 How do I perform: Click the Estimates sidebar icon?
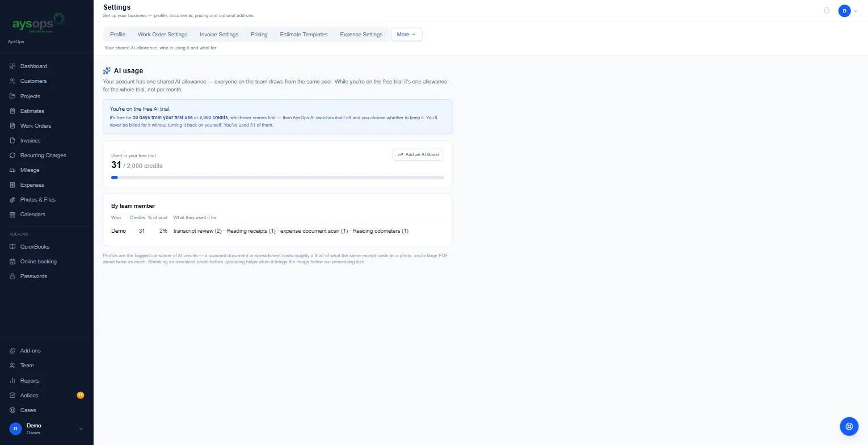pyautogui.click(x=12, y=111)
